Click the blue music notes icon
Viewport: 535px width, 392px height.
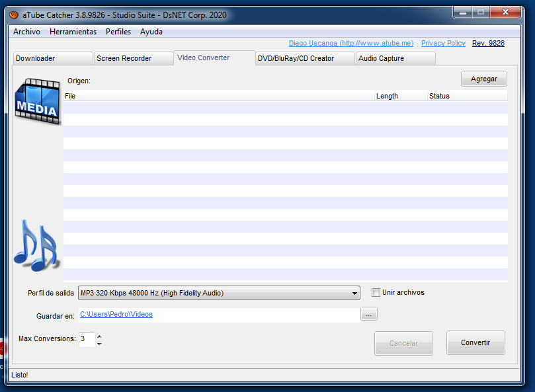click(x=36, y=246)
